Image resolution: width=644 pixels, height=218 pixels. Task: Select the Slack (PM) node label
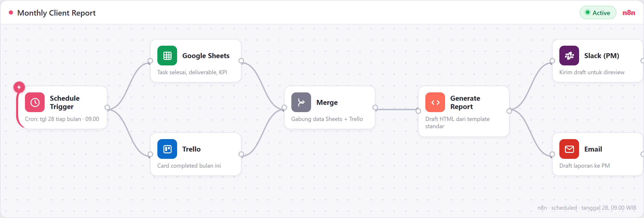point(602,56)
